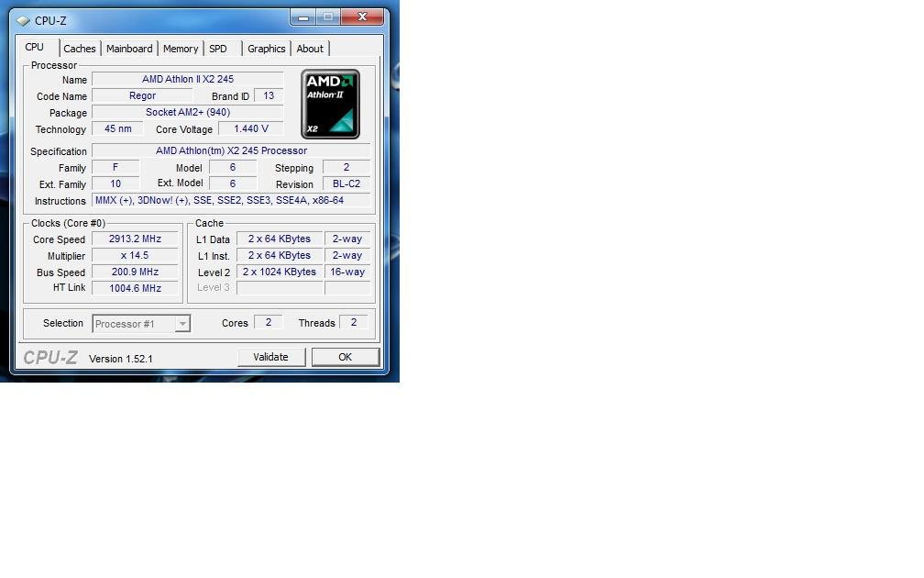
Task: Click the Level 2 size 2 x 1024 KBytes
Action: click(x=280, y=272)
